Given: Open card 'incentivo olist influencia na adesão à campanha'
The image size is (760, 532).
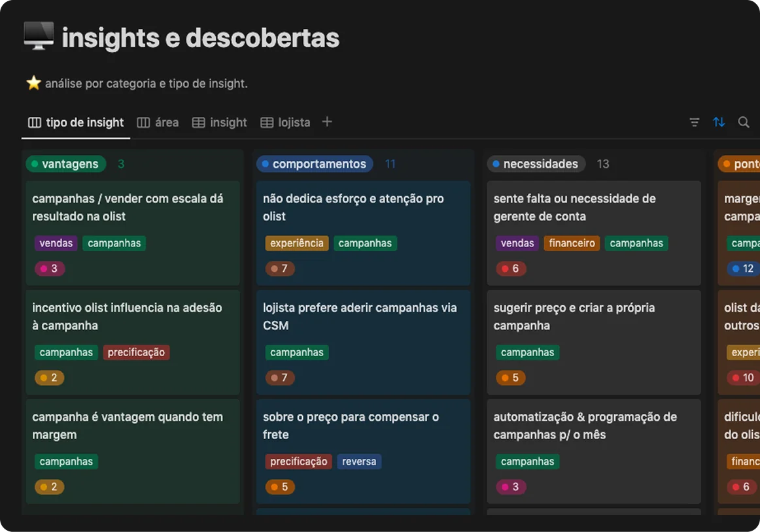Looking at the screenshot, I should [x=133, y=342].
